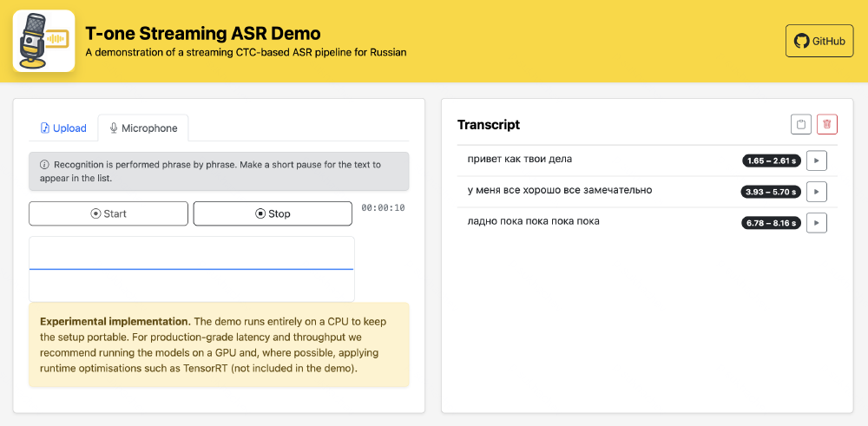The image size is (868, 426).
Task: Click the 6.78 – 8.16 s timestamp badge
Action: pos(771,223)
